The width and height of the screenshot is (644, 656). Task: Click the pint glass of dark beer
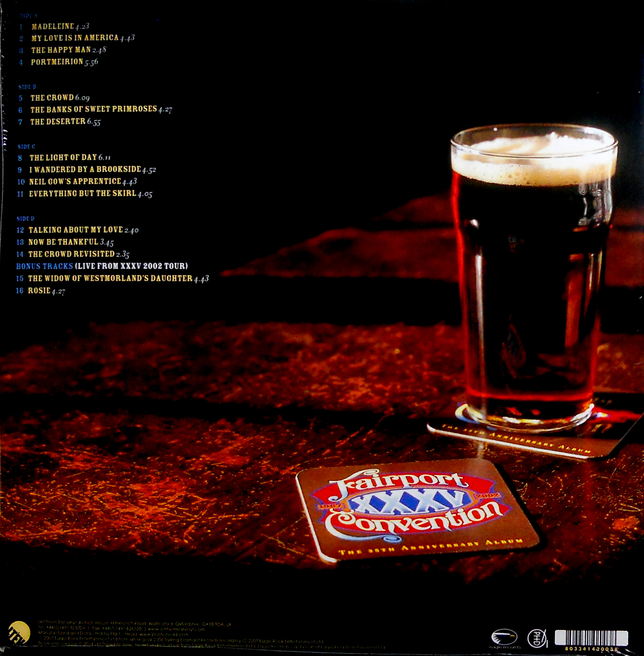pos(534,277)
